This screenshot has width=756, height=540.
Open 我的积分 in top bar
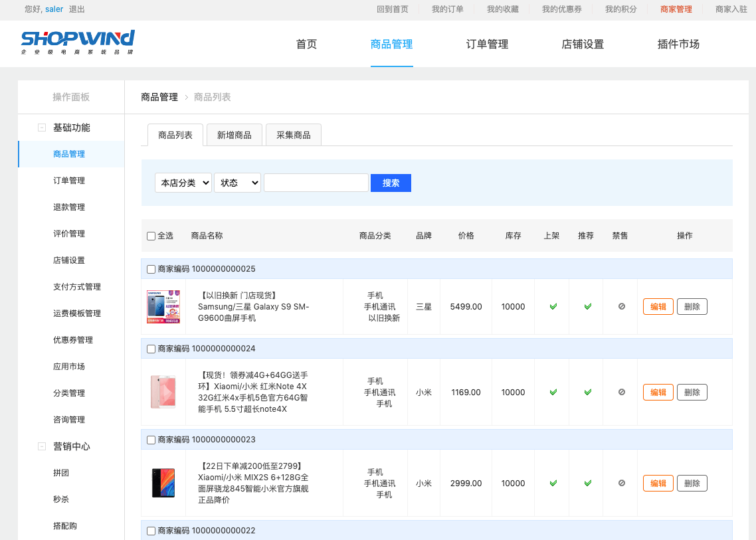pos(621,9)
